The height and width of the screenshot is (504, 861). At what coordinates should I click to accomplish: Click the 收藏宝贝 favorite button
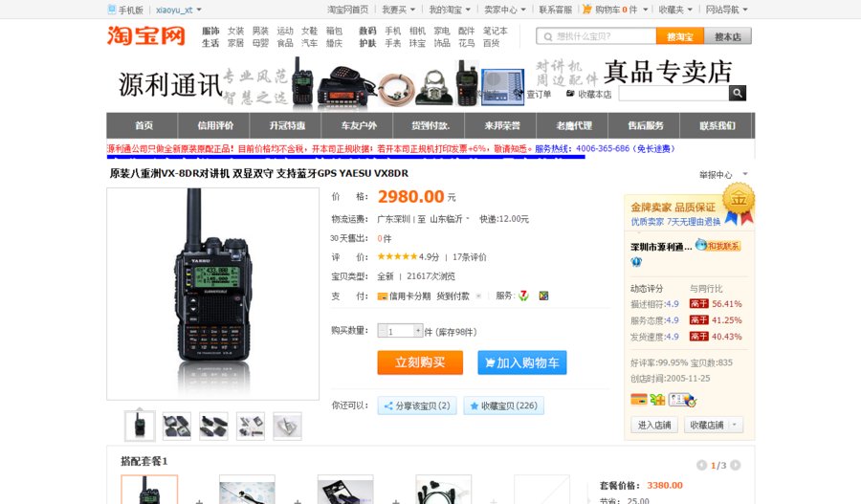point(503,405)
